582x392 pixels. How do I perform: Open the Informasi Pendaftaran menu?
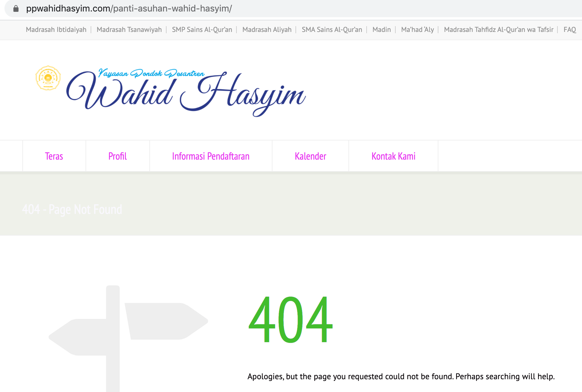[211, 156]
